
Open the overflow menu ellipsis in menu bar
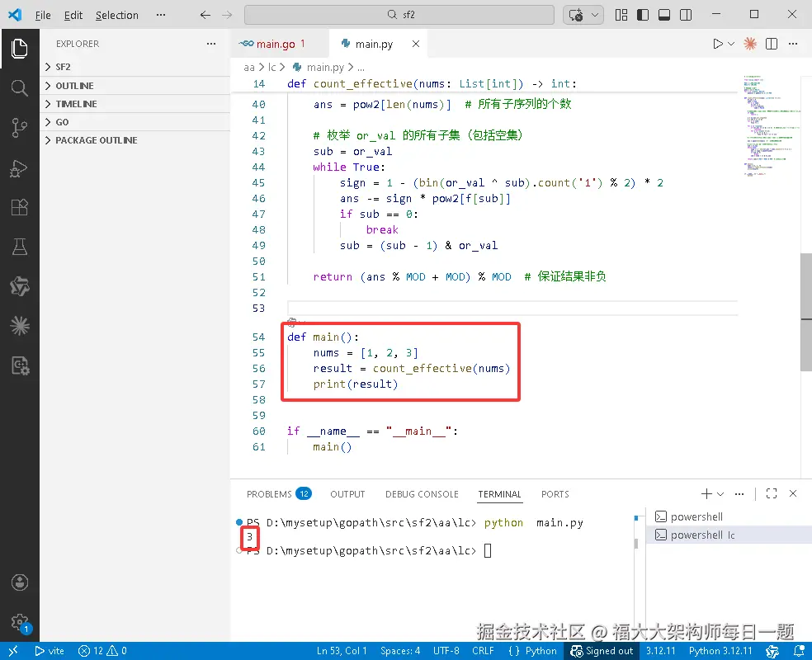(x=161, y=15)
